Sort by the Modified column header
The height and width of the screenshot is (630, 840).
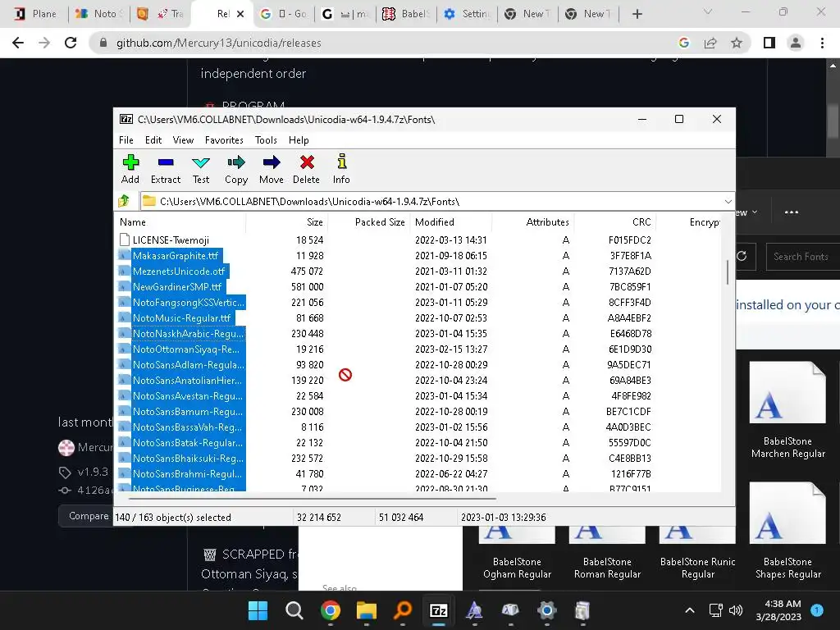[x=451, y=221]
